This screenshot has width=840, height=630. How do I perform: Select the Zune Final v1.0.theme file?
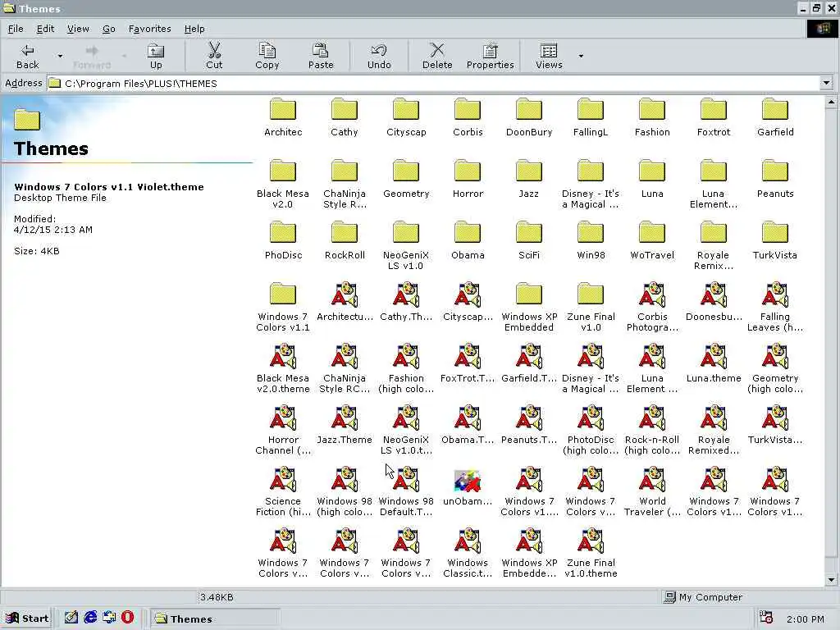point(591,554)
